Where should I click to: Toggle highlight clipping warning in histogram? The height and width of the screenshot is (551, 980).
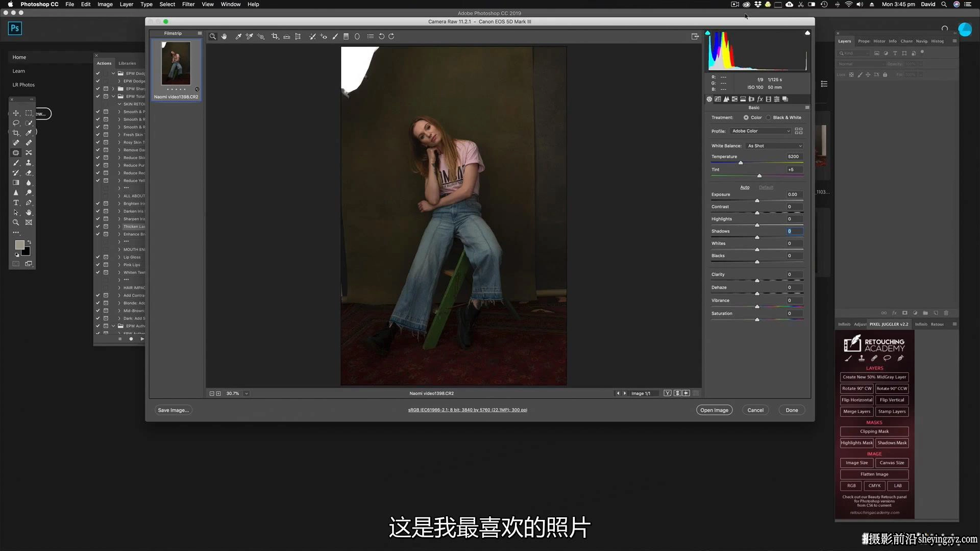(x=807, y=33)
